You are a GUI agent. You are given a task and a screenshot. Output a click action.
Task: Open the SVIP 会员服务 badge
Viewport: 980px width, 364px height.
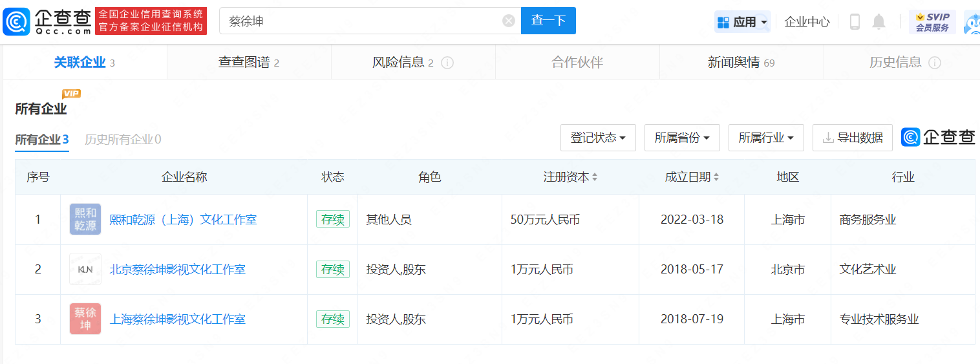point(932,21)
